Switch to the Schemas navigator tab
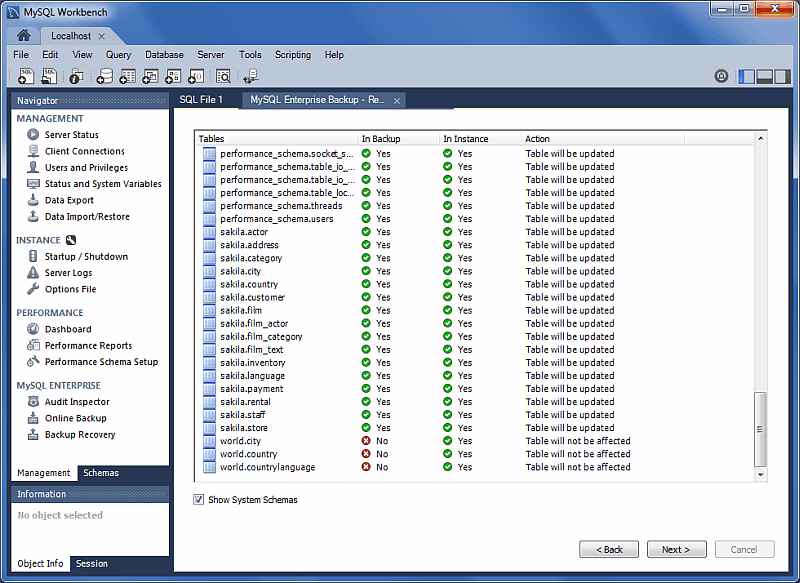Viewport: 800px width, 583px height. 101,473
